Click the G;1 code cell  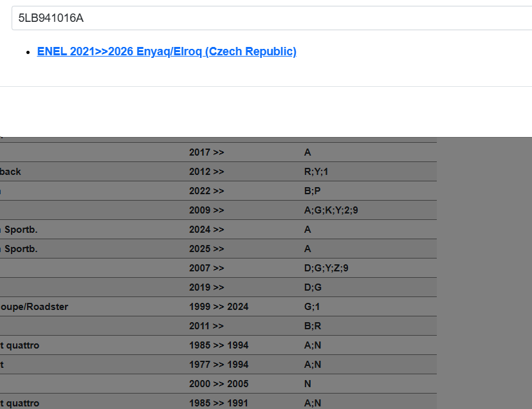tap(312, 307)
